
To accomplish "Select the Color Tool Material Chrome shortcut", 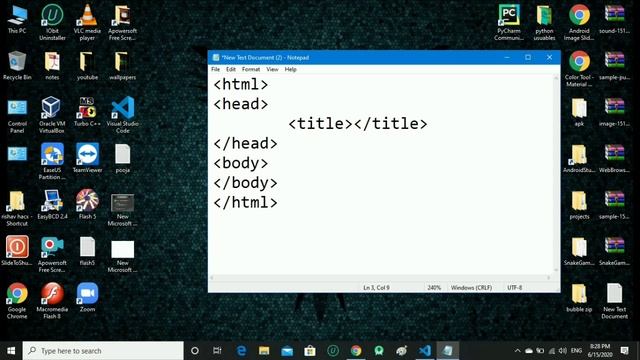I will [x=579, y=69].
